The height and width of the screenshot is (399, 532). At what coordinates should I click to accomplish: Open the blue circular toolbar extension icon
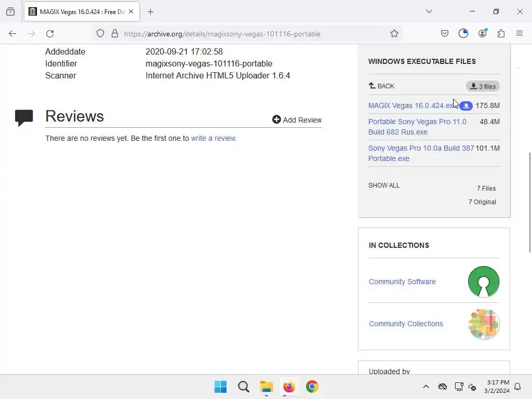[463, 33]
